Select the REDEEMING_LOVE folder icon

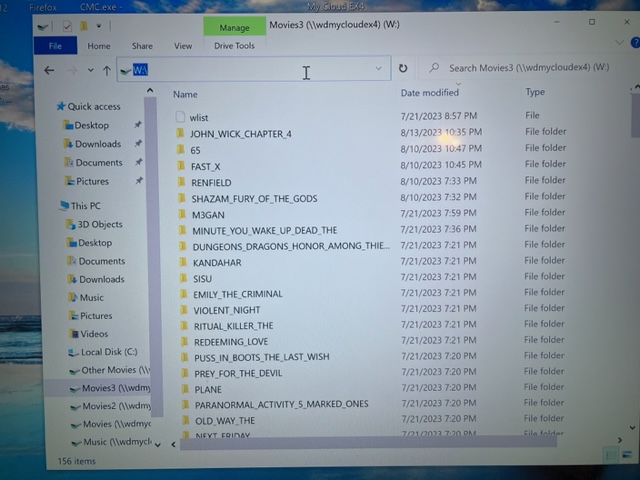click(x=184, y=342)
